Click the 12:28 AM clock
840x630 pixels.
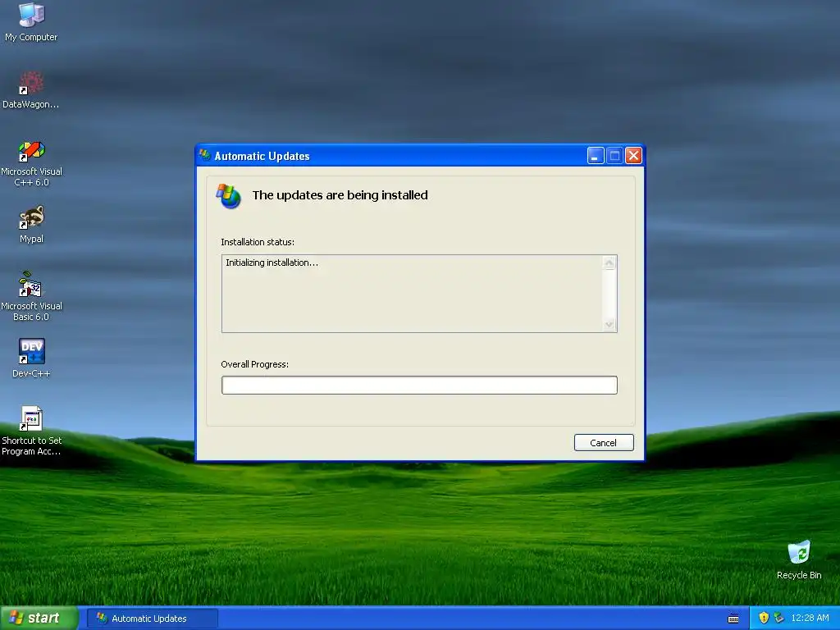[x=810, y=618]
